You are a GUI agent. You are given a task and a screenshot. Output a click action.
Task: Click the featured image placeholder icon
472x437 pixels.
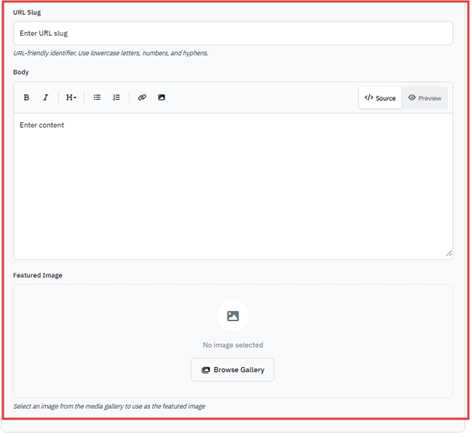233,316
